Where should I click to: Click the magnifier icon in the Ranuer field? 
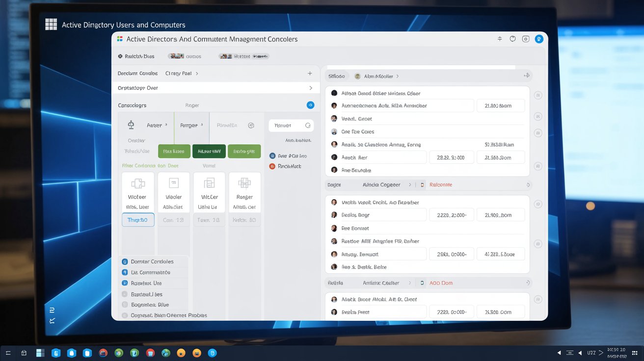click(x=308, y=126)
